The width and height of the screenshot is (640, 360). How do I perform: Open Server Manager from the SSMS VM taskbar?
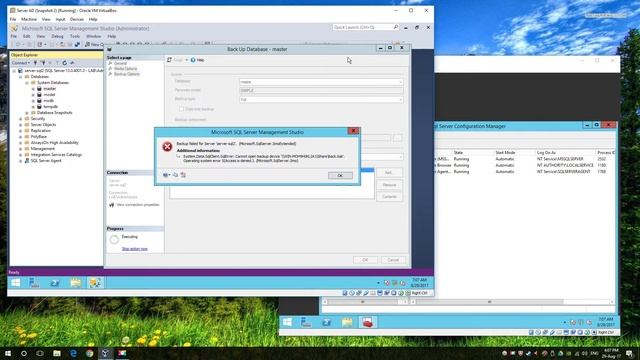(34, 282)
